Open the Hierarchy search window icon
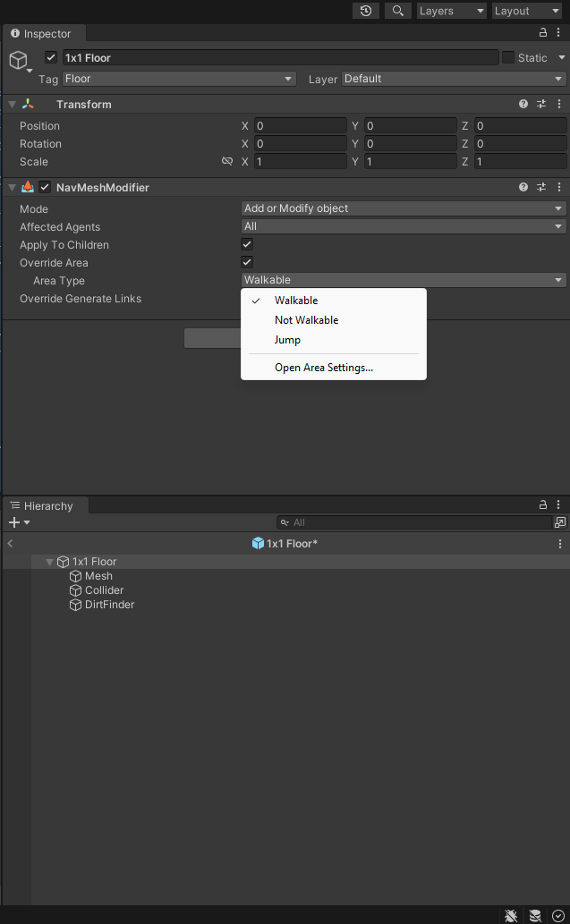The image size is (570, 924). (560, 522)
